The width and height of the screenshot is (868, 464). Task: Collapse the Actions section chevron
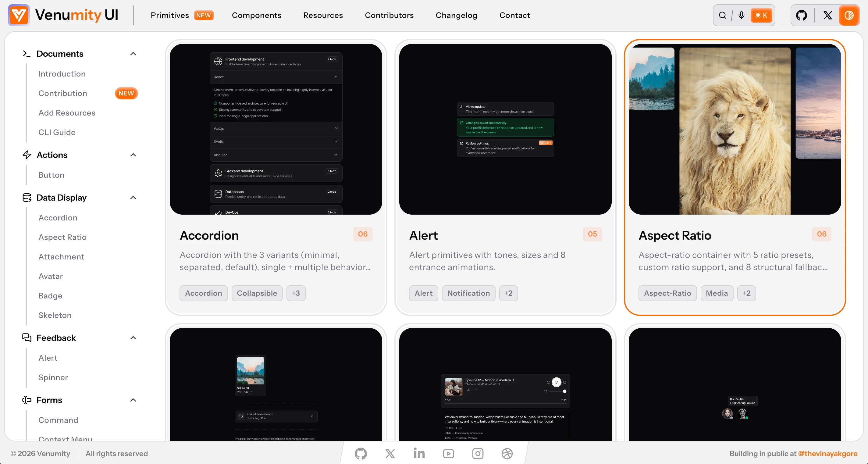133,155
